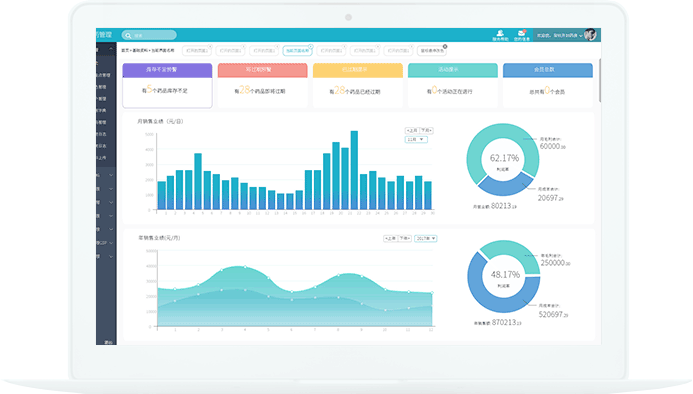Click the 48.17% donut chart center
The image size is (693, 394).
tap(505, 275)
